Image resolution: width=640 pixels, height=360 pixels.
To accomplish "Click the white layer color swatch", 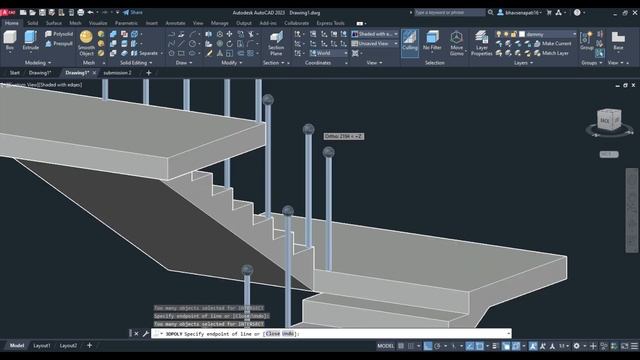I will [522, 34].
